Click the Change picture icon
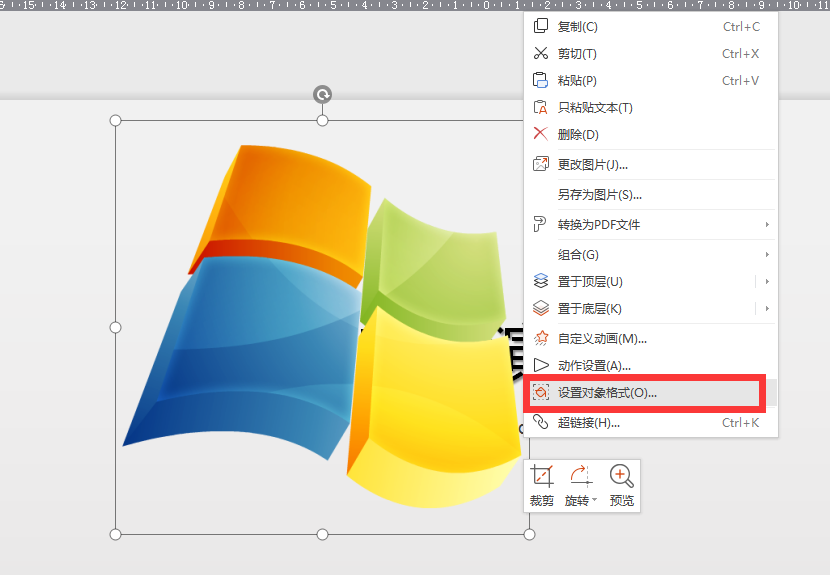The width and height of the screenshot is (830, 575). coord(540,164)
